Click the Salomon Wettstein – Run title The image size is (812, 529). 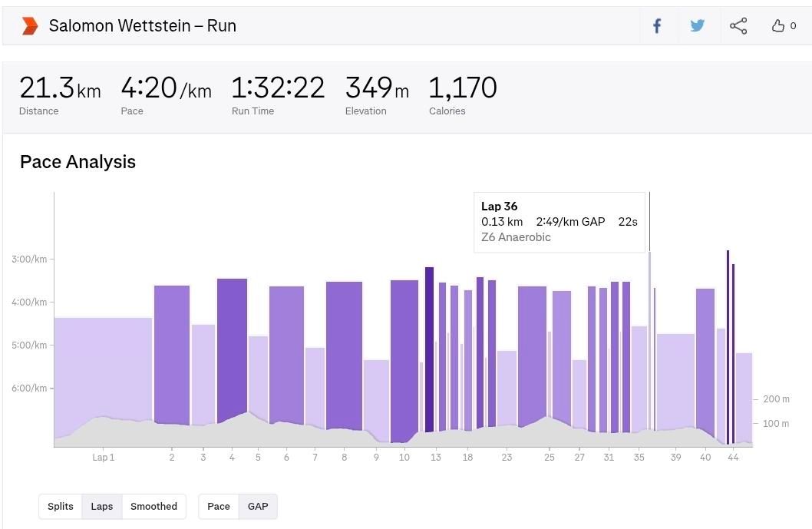pos(143,26)
